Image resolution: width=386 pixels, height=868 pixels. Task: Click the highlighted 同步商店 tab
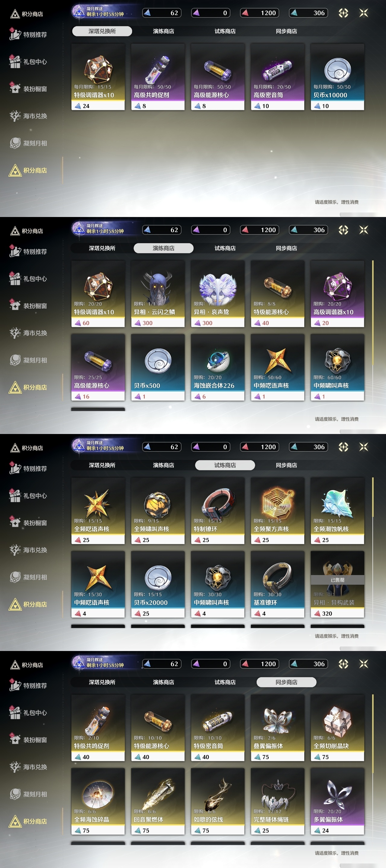tap(286, 682)
